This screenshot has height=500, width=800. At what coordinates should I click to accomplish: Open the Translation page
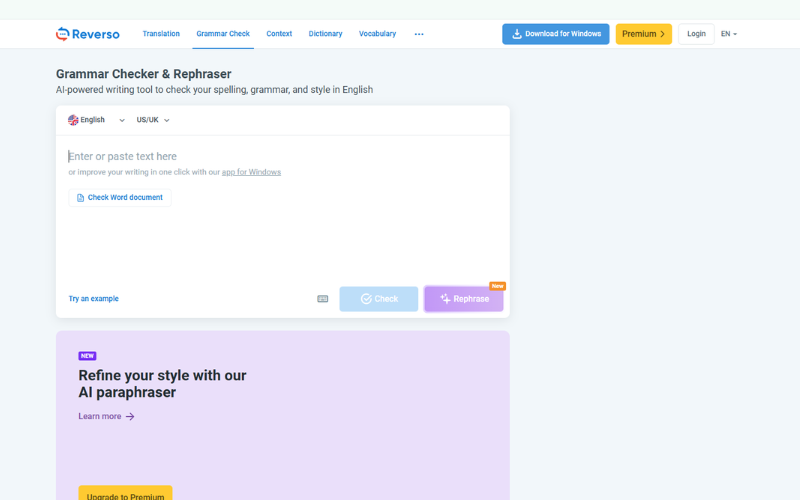[x=161, y=34]
